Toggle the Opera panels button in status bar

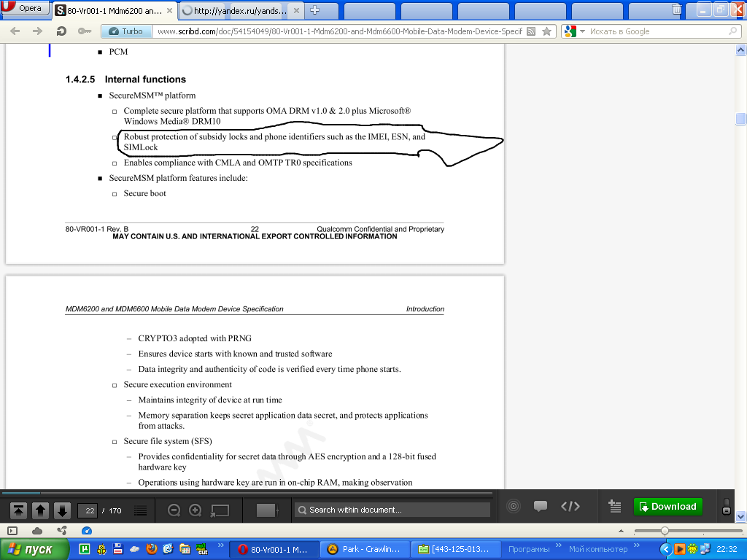pos(13,531)
